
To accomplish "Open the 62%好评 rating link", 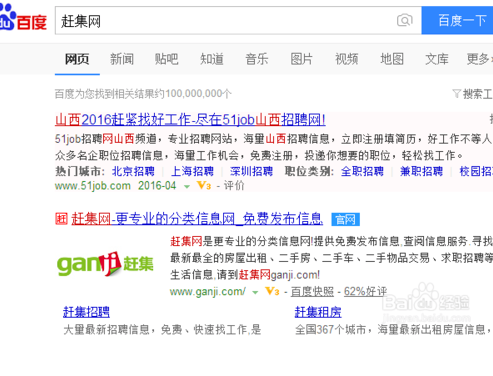I will point(366,292).
